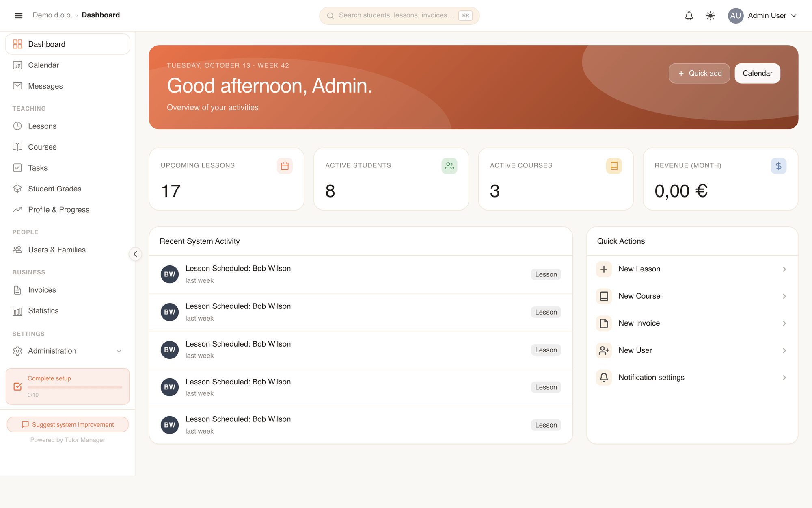Image resolution: width=812 pixels, height=508 pixels.
Task: Click the Users & Families people icon
Action: click(17, 250)
